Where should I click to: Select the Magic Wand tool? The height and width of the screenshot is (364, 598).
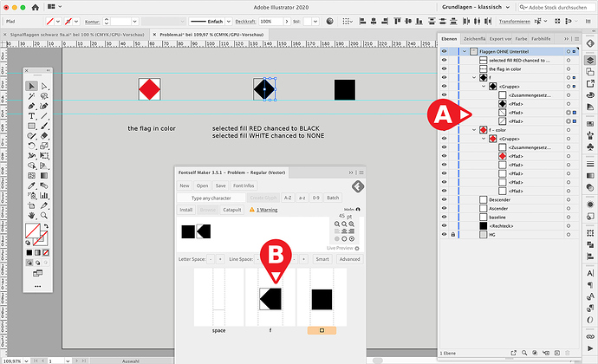(32, 96)
